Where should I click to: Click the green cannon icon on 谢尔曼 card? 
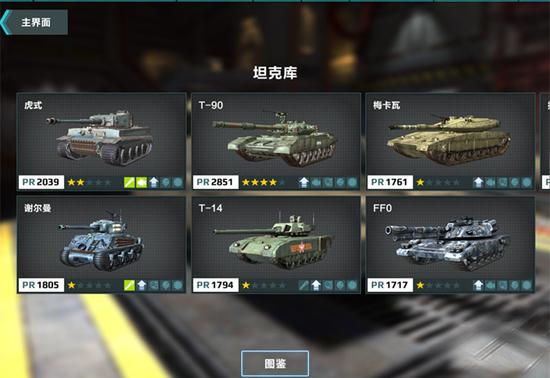pos(129,285)
